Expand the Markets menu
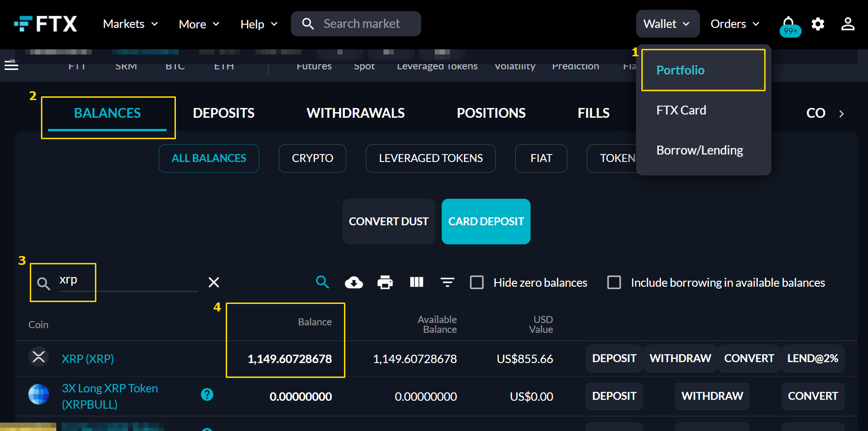 click(x=130, y=24)
